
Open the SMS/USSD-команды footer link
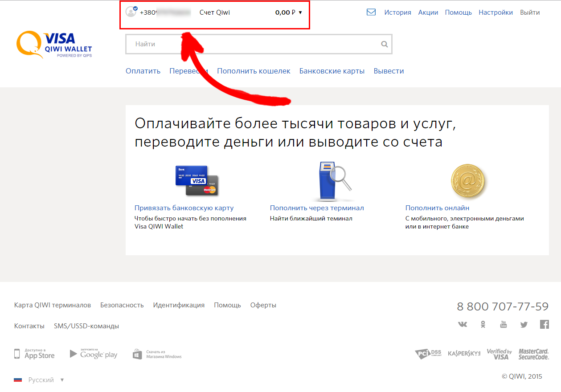coord(86,326)
